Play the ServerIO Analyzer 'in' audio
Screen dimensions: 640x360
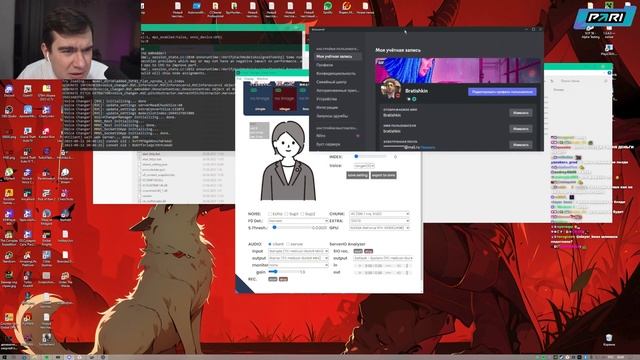click(360, 266)
